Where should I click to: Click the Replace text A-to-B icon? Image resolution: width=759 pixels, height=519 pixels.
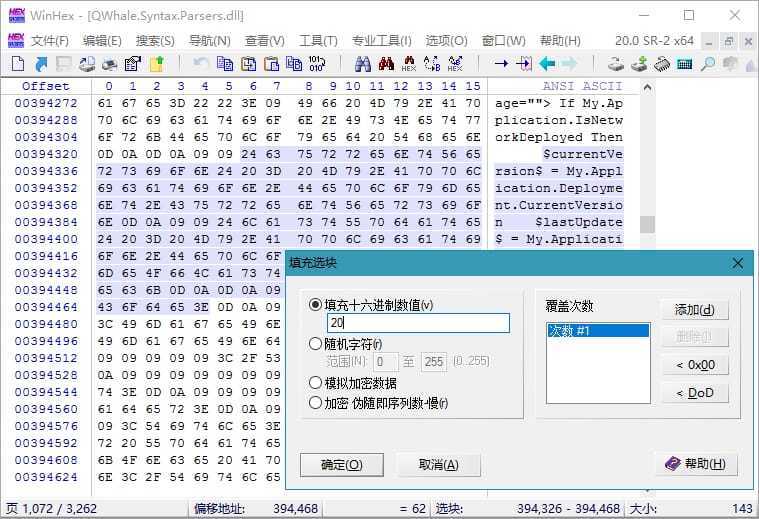pyautogui.click(x=432, y=63)
